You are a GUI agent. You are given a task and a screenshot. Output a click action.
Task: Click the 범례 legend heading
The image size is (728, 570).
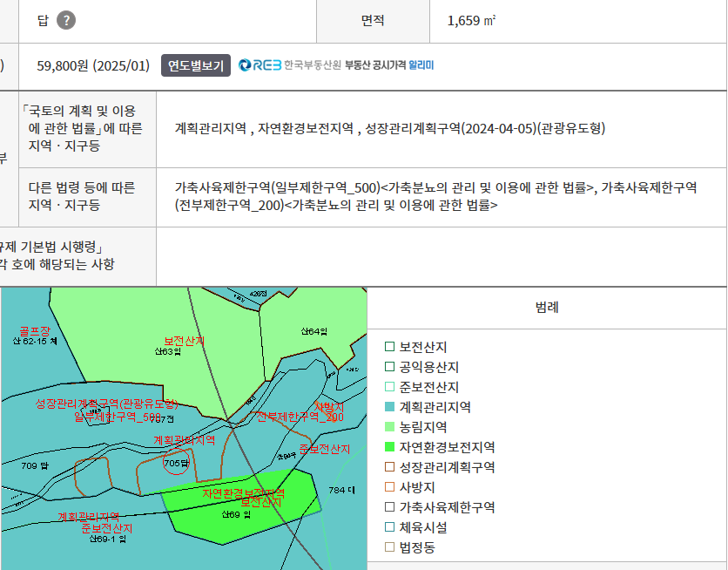coord(547,307)
